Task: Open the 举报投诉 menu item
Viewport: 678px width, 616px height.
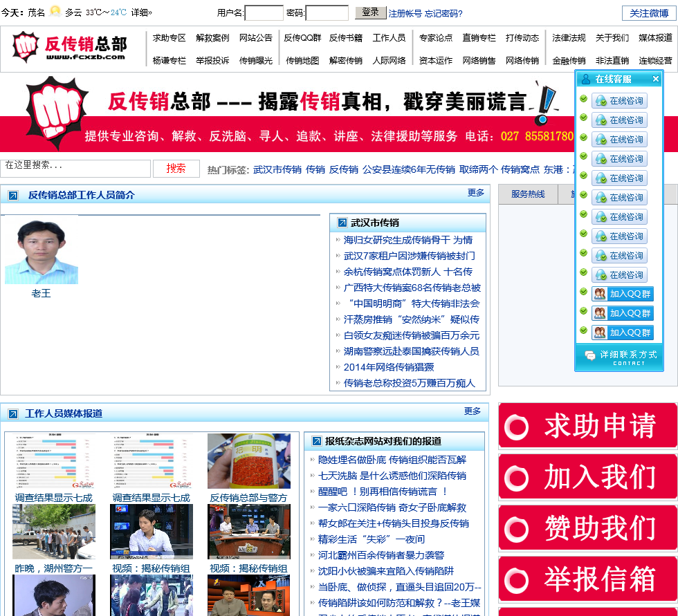Action: tap(212, 60)
